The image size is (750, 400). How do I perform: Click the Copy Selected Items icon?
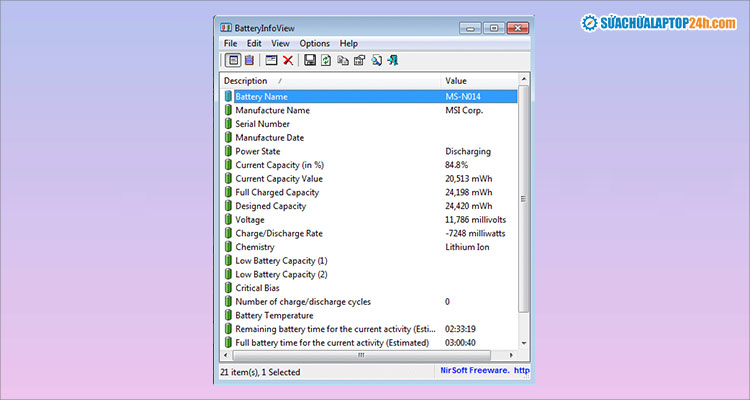342,61
